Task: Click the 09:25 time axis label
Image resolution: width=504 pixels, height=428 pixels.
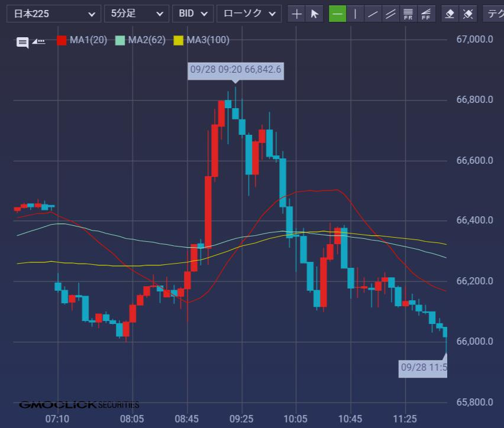Action: point(241,419)
